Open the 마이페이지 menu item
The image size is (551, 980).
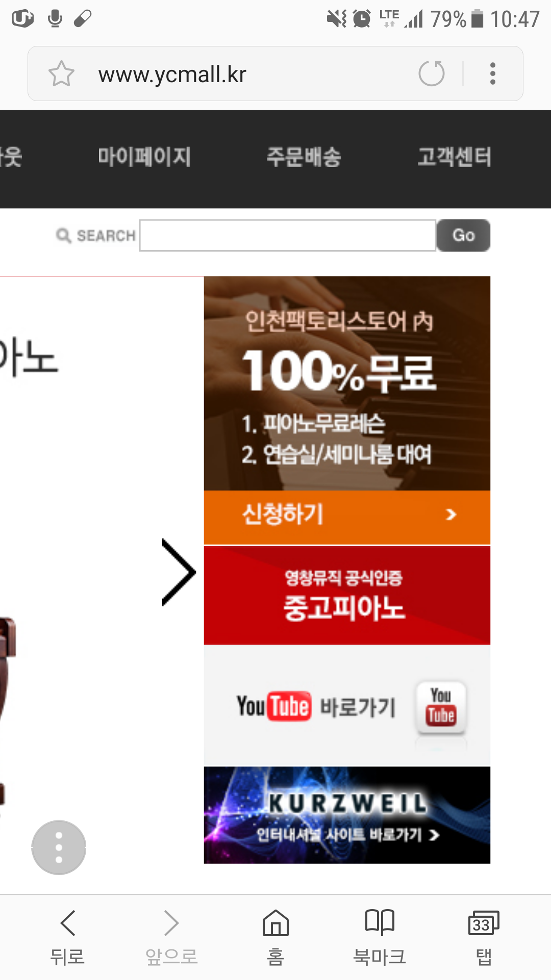tap(144, 157)
